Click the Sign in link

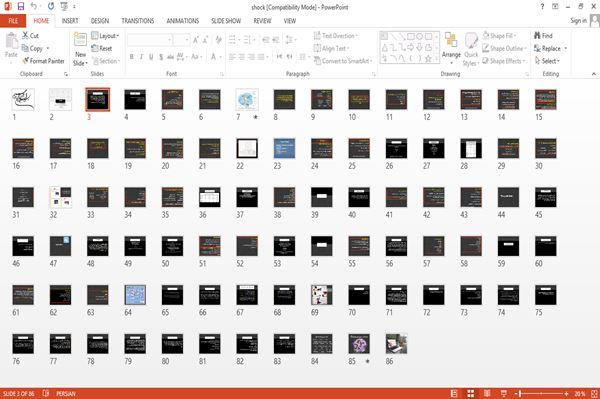coord(578,21)
